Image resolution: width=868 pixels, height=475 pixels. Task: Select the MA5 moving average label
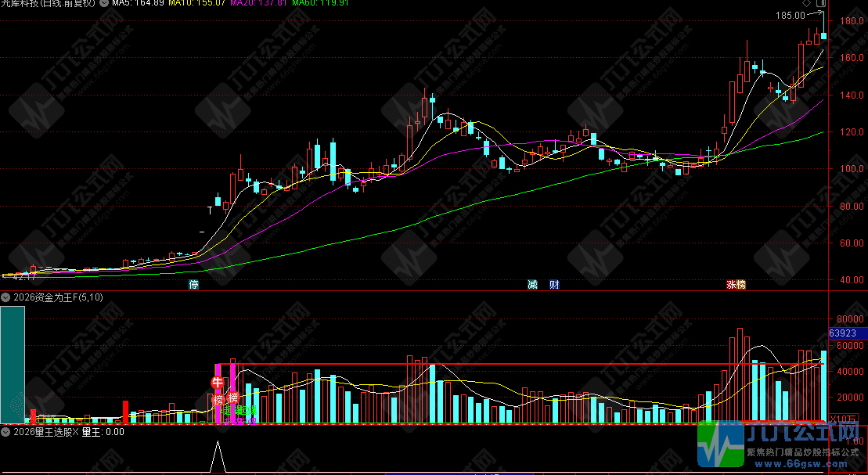138,3
